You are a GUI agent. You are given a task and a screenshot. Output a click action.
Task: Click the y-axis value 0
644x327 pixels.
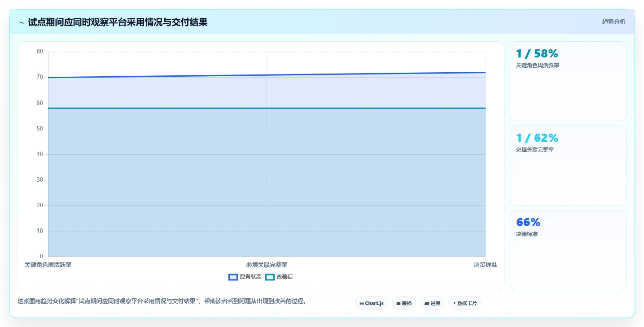coord(41,257)
